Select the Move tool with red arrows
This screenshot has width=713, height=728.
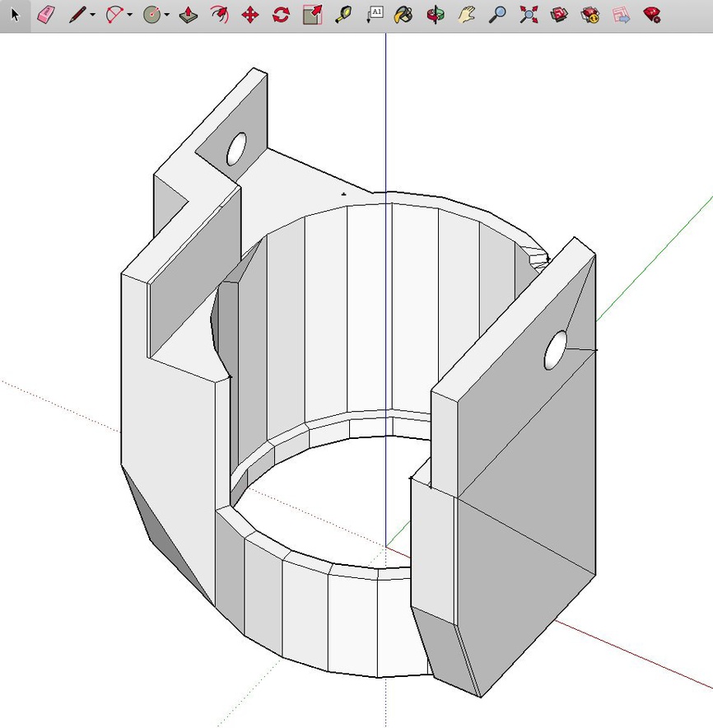pyautogui.click(x=250, y=15)
